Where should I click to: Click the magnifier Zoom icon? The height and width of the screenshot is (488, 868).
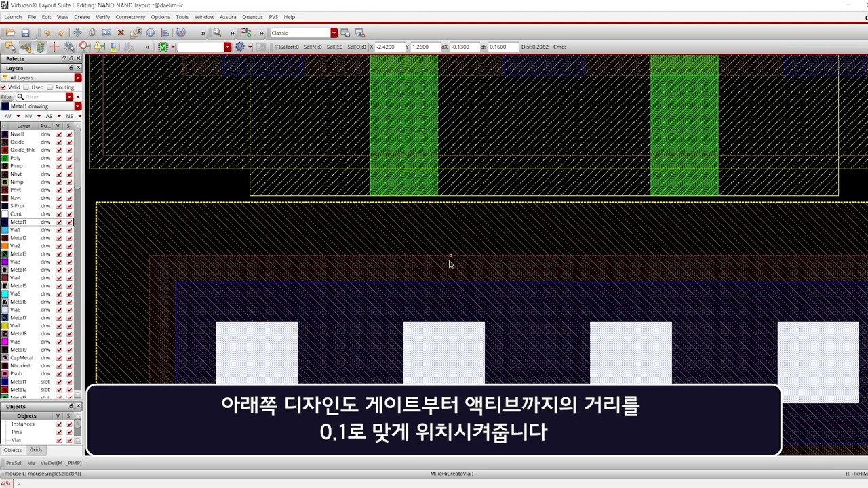[x=217, y=33]
